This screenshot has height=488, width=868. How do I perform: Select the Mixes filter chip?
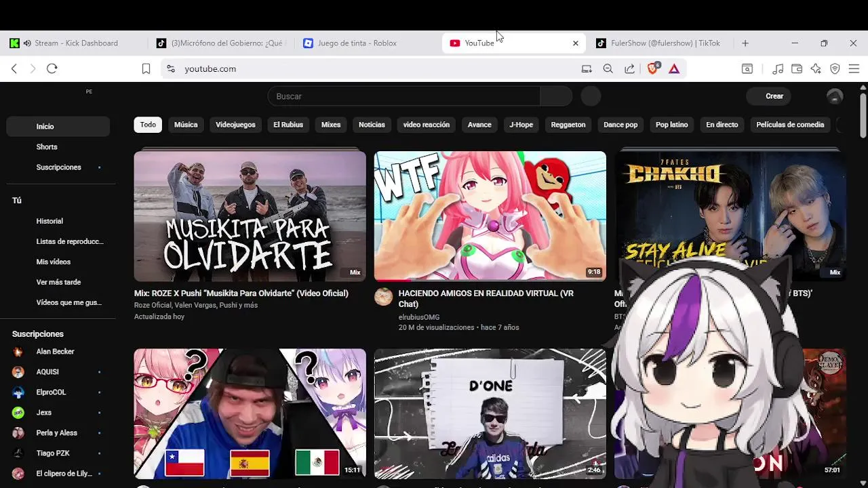[x=331, y=125]
